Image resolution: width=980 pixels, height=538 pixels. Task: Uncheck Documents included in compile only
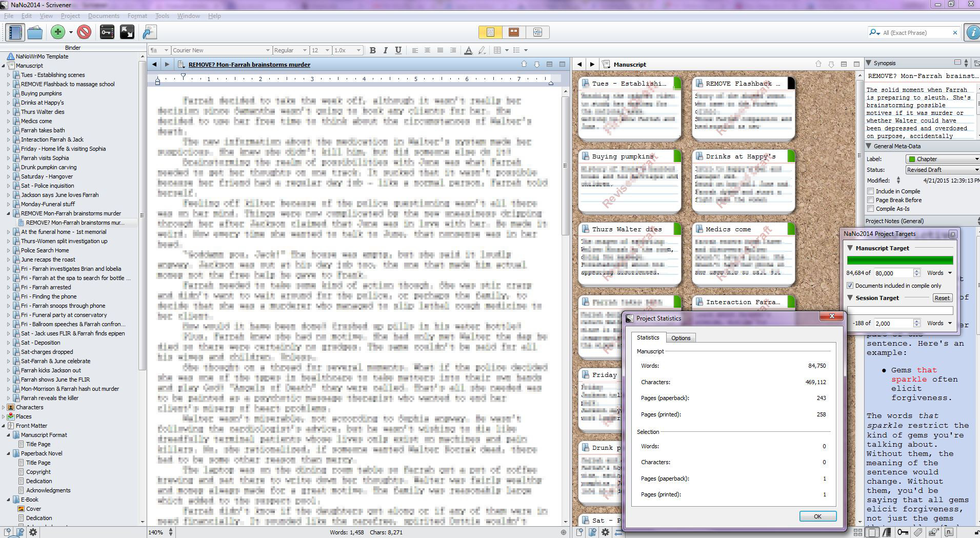click(850, 286)
